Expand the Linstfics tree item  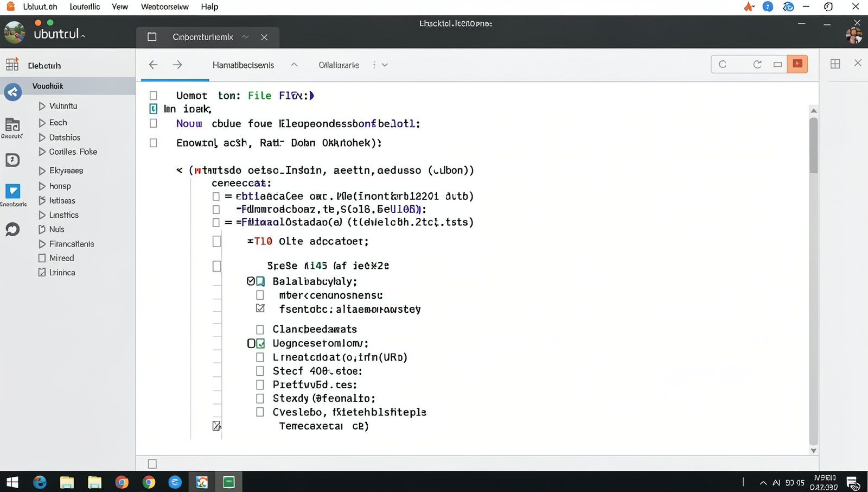42,215
